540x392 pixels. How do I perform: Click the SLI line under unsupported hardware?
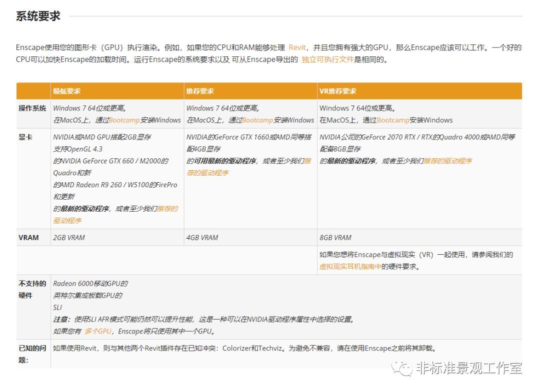tap(57, 308)
